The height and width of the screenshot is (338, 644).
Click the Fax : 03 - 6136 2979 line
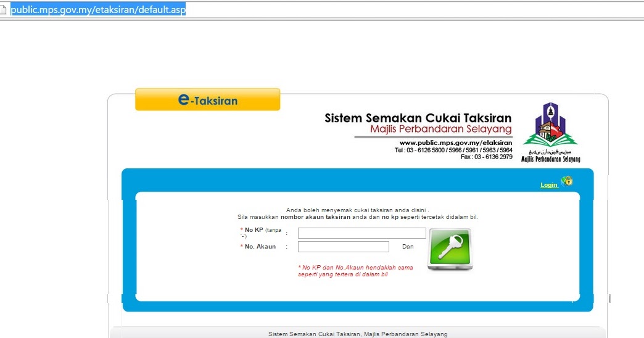click(x=486, y=157)
